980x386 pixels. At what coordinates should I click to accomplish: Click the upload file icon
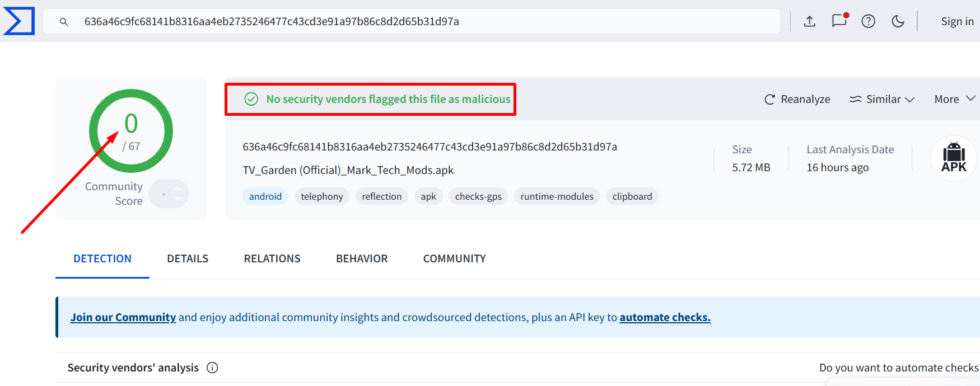809,21
